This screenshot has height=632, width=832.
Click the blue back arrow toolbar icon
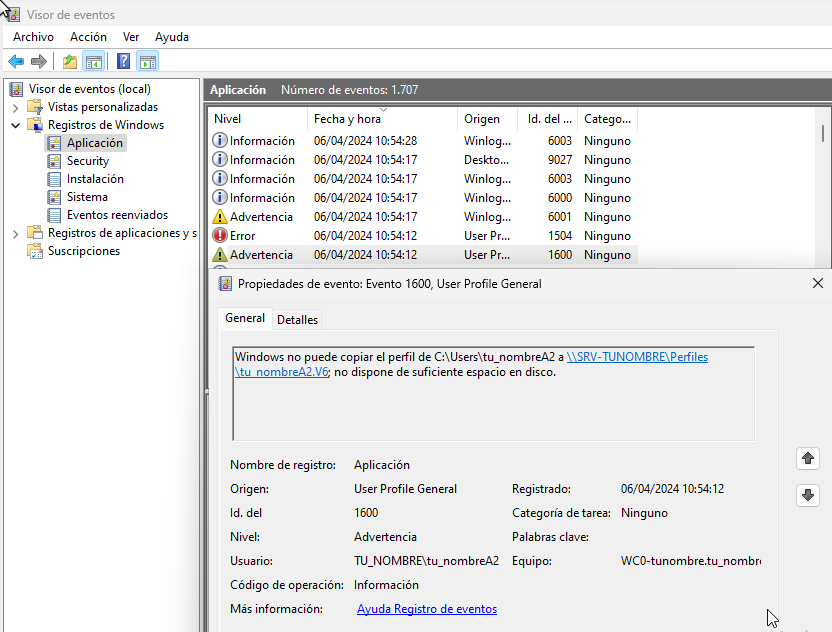pyautogui.click(x=16, y=61)
